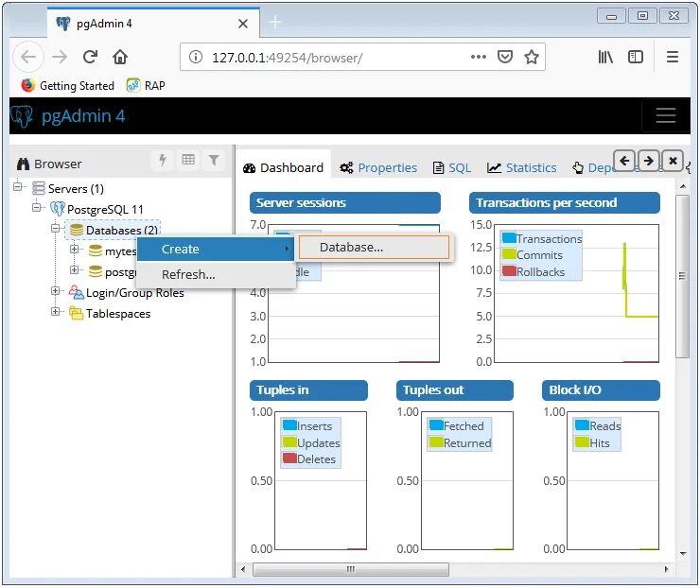
Task: Open a new browser tab
Action: [x=275, y=22]
